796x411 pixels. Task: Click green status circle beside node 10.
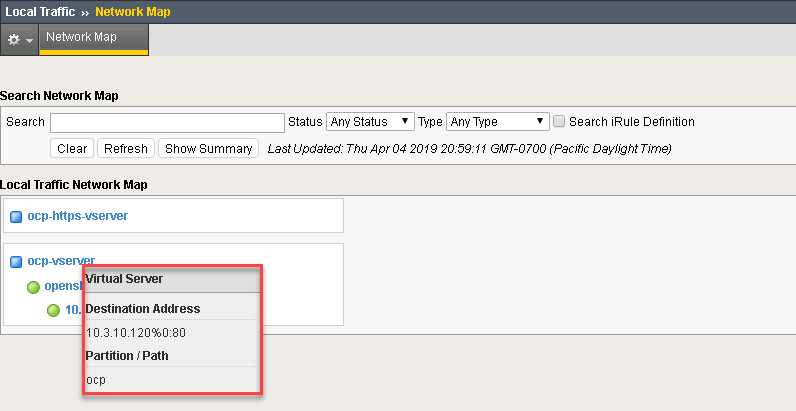tap(53, 310)
